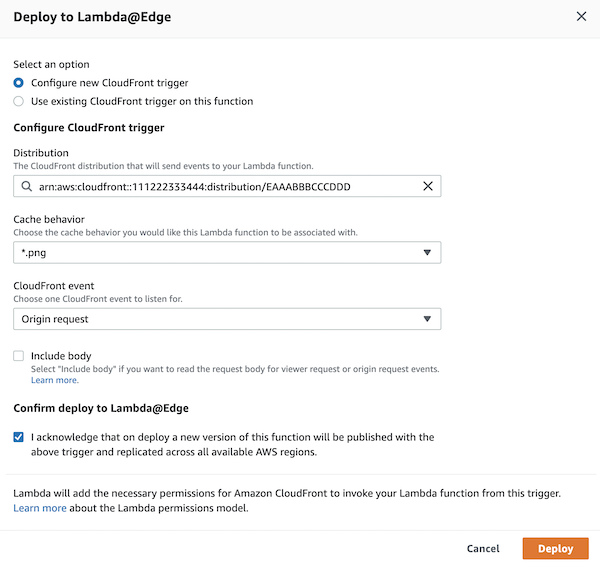Enable the Include body checkbox
600x564 pixels.
[19, 356]
